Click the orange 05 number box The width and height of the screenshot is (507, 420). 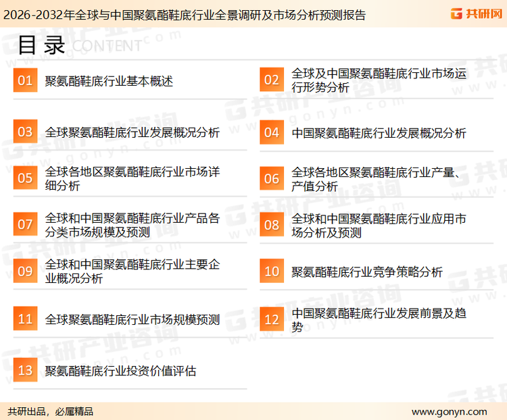[x=25, y=178]
